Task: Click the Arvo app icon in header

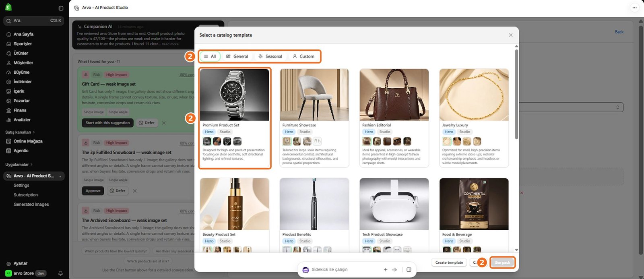Action: (x=76, y=8)
